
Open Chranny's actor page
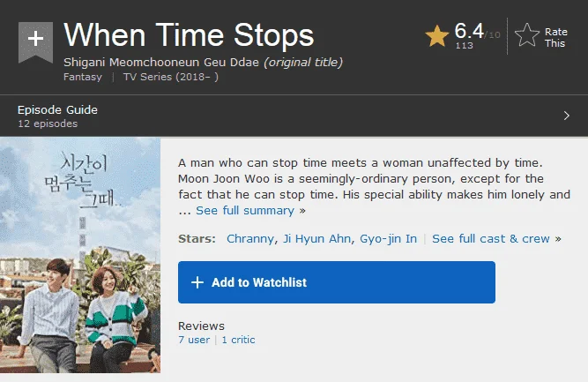point(250,239)
